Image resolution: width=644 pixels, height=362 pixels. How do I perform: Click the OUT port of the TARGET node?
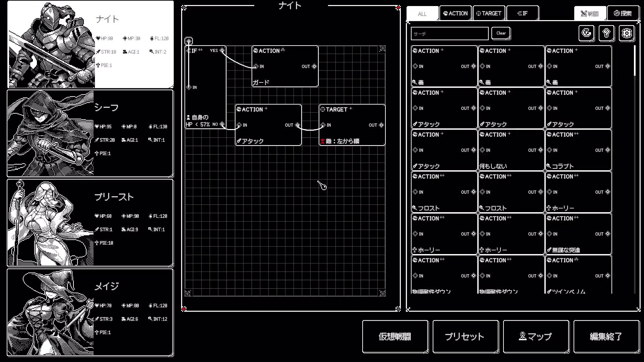click(x=381, y=125)
